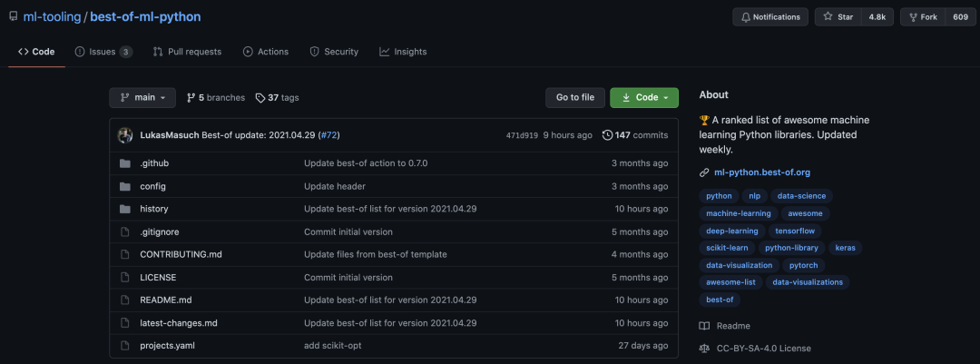The height and width of the screenshot is (364, 980).
Task: Click the config folder icon
Action: coord(125,186)
